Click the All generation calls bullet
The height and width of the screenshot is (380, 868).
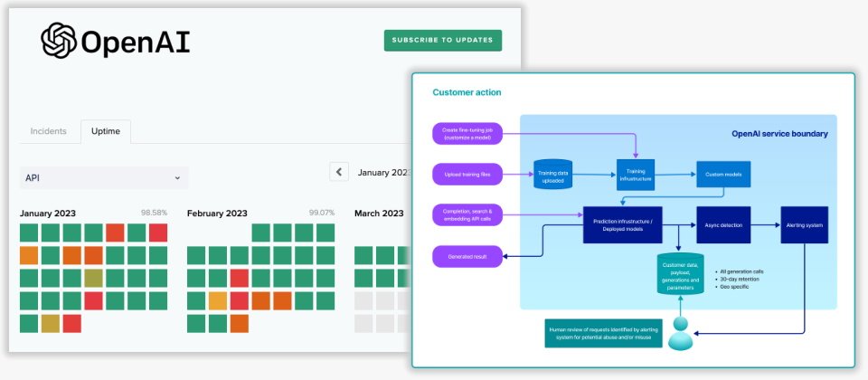740,272
